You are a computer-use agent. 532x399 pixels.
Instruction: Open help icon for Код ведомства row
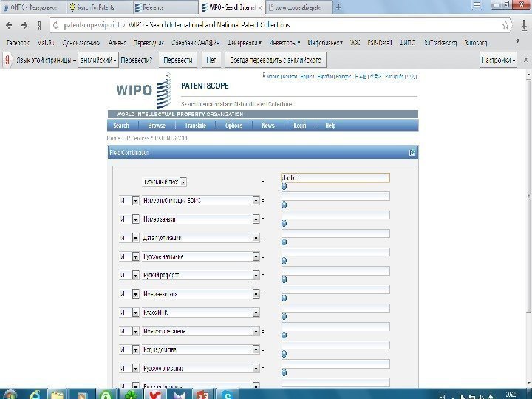(x=284, y=354)
